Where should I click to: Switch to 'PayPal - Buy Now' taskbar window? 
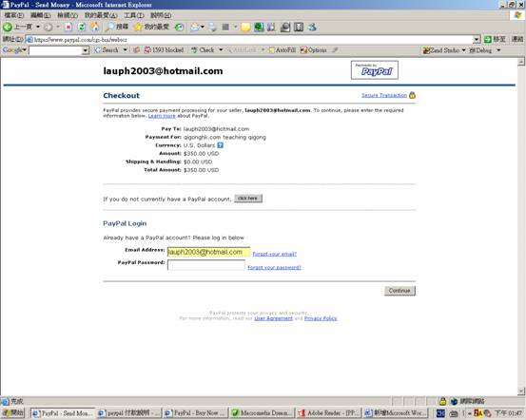pyautogui.click(x=196, y=413)
